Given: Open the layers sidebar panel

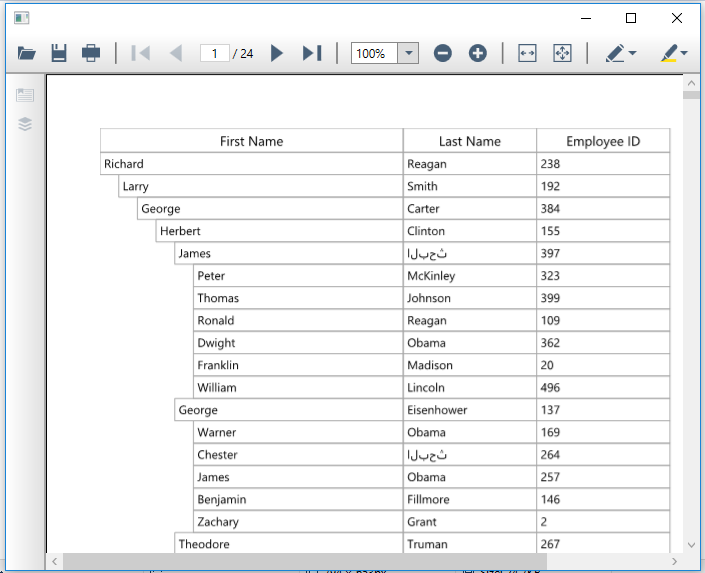Looking at the screenshot, I should point(25,124).
